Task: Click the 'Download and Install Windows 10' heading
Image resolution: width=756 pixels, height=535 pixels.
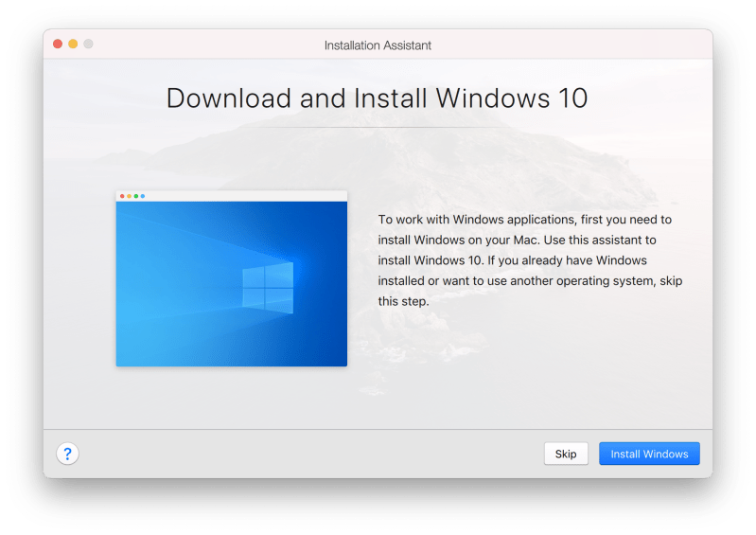Action: pos(377,98)
